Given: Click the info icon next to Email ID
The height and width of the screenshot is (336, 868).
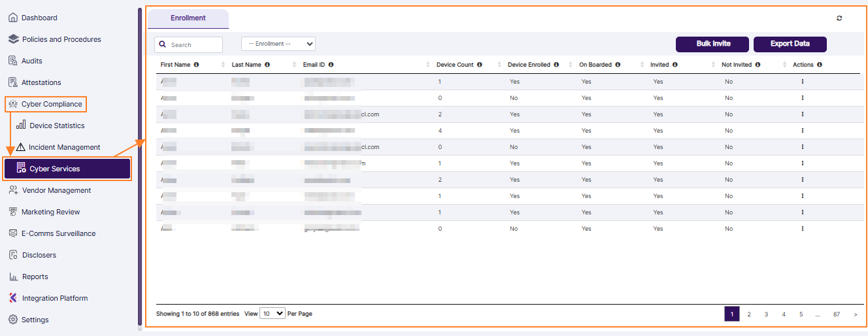Looking at the screenshot, I should point(331,65).
